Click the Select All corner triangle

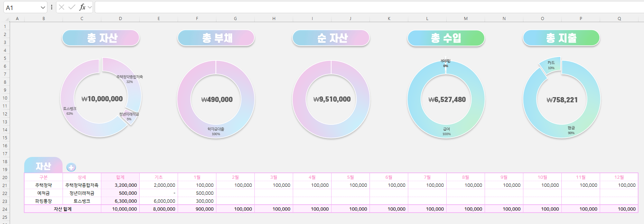tap(5, 19)
